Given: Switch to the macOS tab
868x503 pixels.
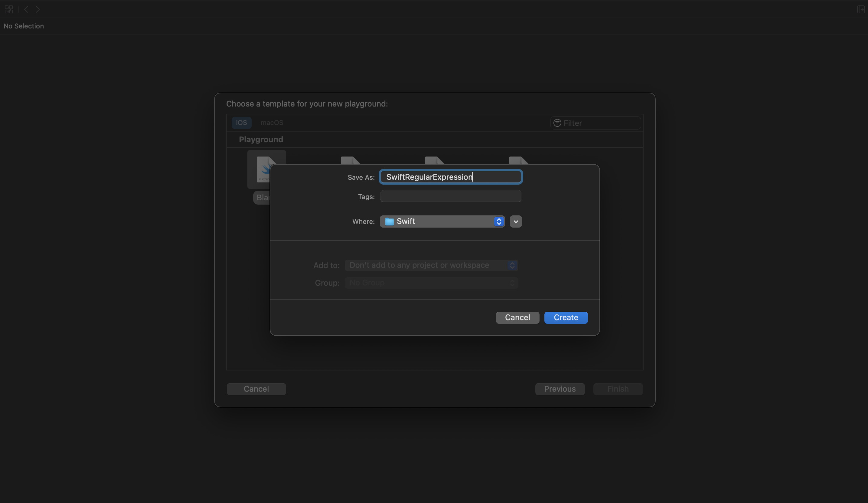Looking at the screenshot, I should pyautogui.click(x=272, y=123).
